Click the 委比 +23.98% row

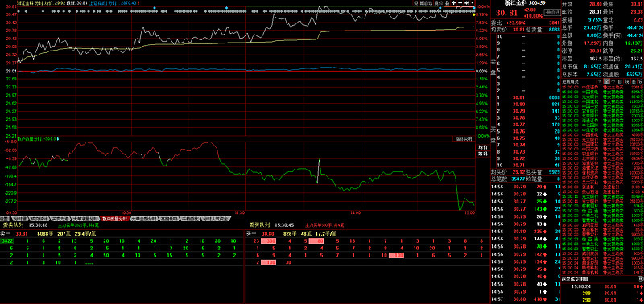click(x=525, y=23)
